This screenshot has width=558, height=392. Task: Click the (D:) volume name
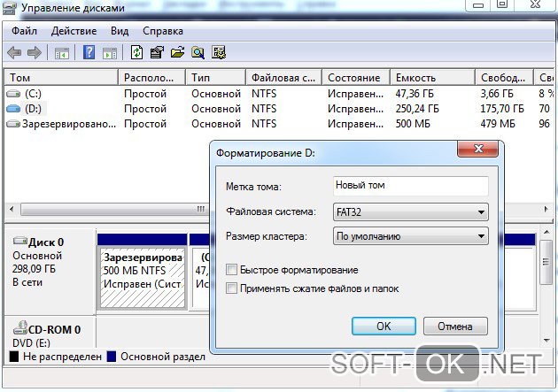coord(33,109)
